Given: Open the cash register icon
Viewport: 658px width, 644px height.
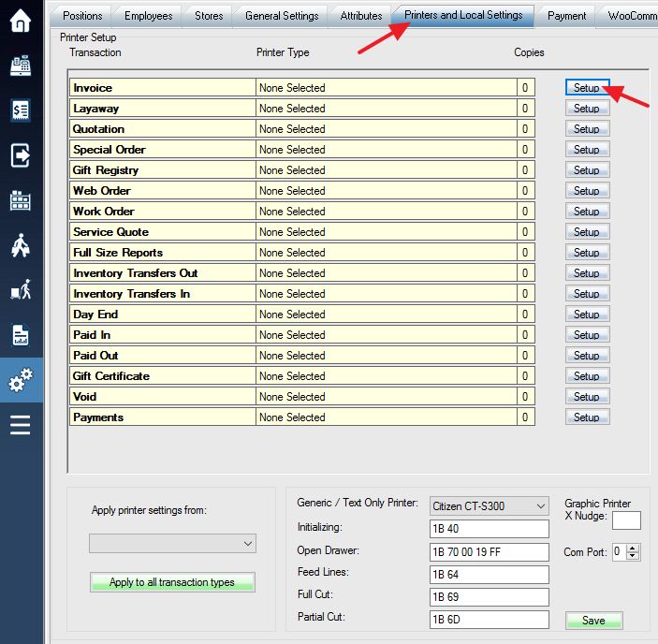Looking at the screenshot, I should click(21, 66).
